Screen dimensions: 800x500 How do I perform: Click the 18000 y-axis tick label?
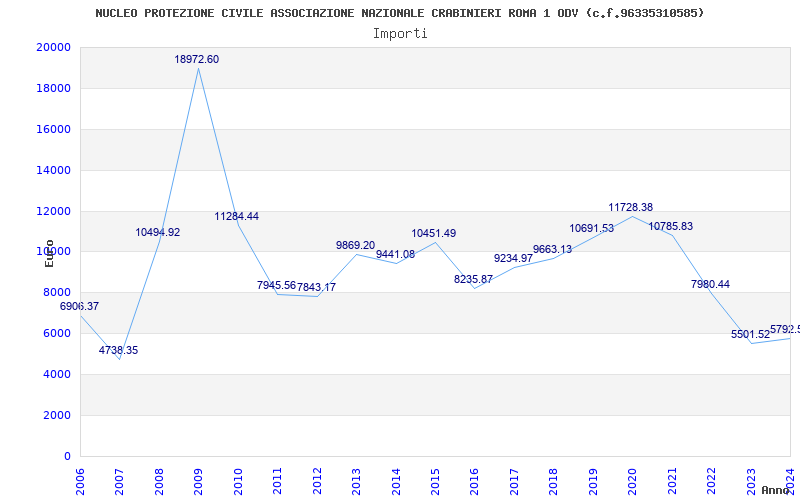click(54, 89)
